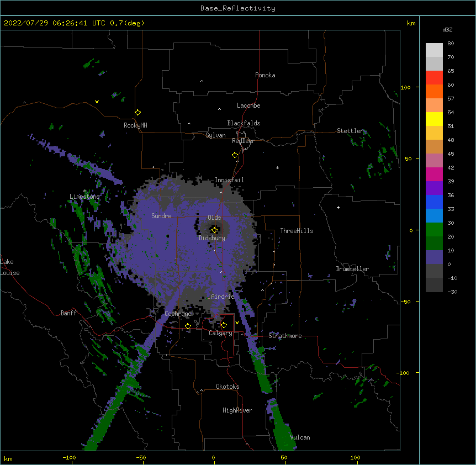The image size is (476, 465).
Task: Click the 2022/07/29 06:26:41 UTC timestamp
Action: pyautogui.click(x=55, y=23)
